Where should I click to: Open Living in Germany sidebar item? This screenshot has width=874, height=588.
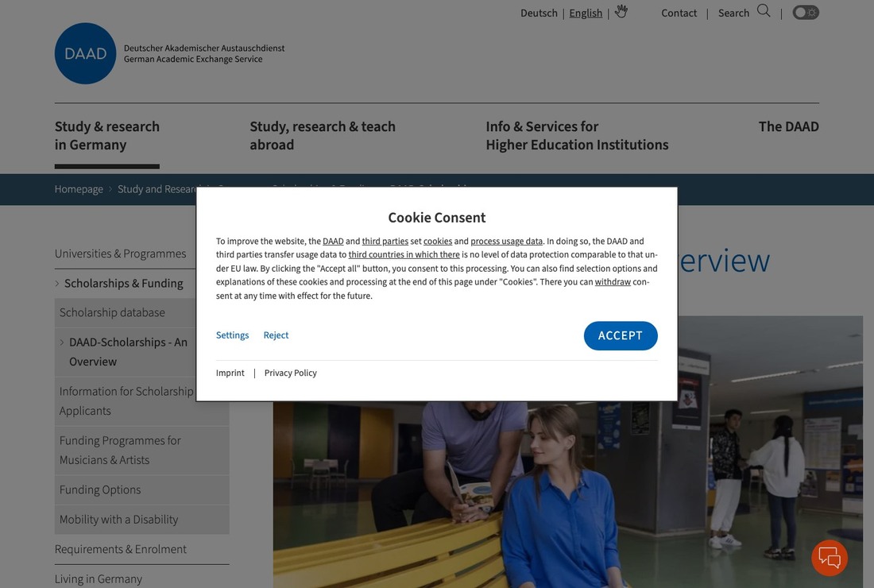pos(98,579)
